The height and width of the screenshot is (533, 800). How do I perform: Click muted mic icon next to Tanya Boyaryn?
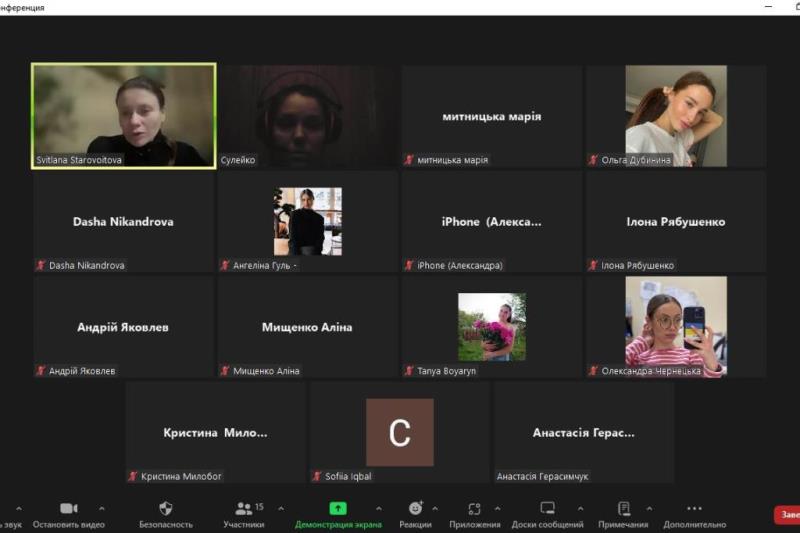409,371
